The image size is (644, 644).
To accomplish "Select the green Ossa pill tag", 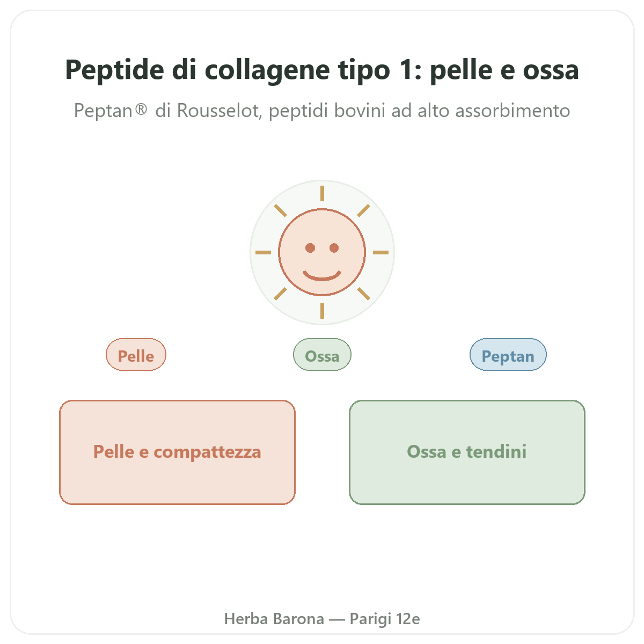I will (322, 355).
